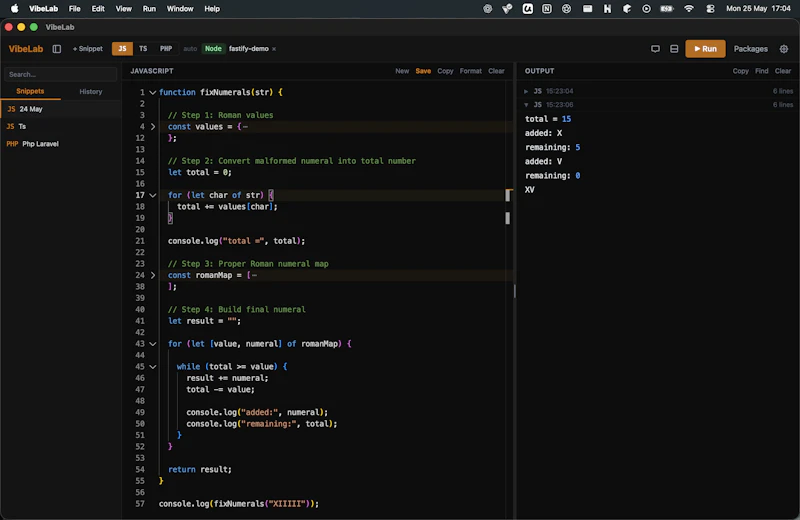Screen dimensions: 800x520
Task: Open the File menu
Action: coord(74,9)
